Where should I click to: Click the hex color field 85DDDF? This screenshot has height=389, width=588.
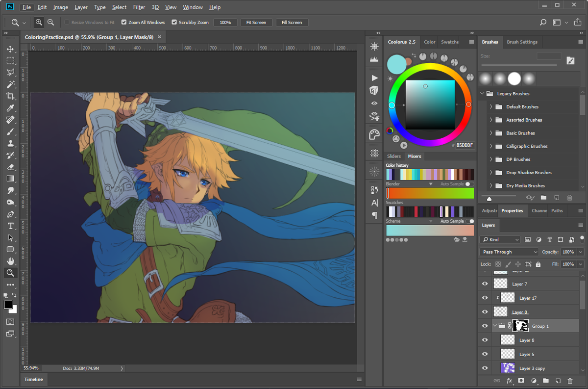(464, 146)
